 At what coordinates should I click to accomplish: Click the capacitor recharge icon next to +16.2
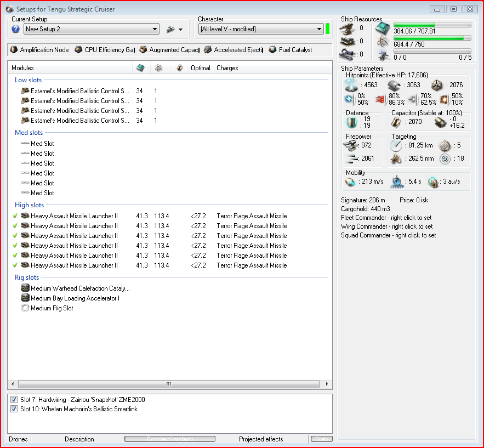441,122
